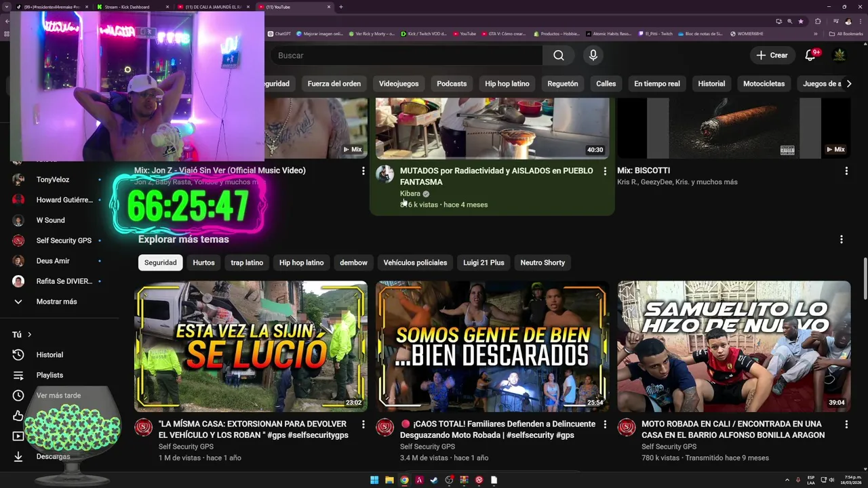Expand subscriptions with Mostrar más
Image resolution: width=868 pixels, height=488 pixels.
pyautogui.click(x=58, y=302)
